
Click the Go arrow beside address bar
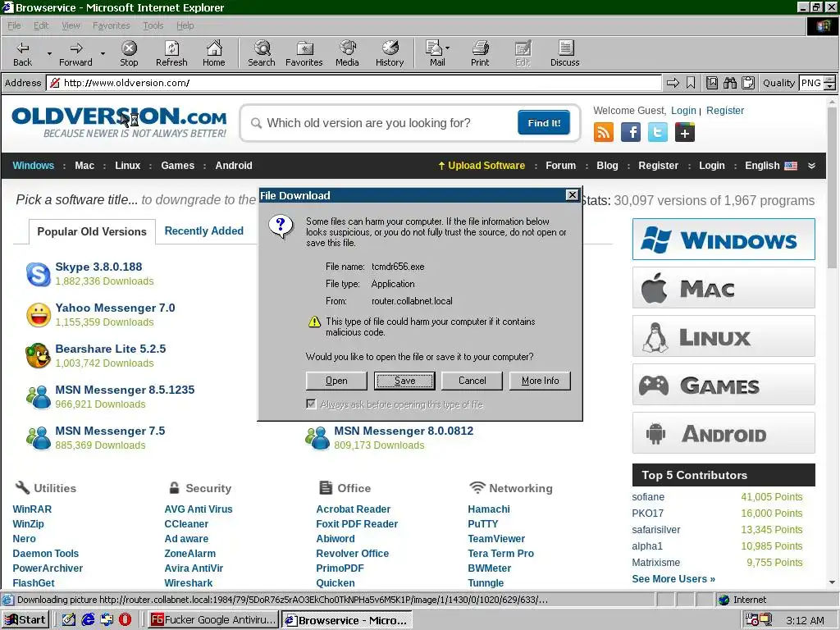click(x=673, y=83)
